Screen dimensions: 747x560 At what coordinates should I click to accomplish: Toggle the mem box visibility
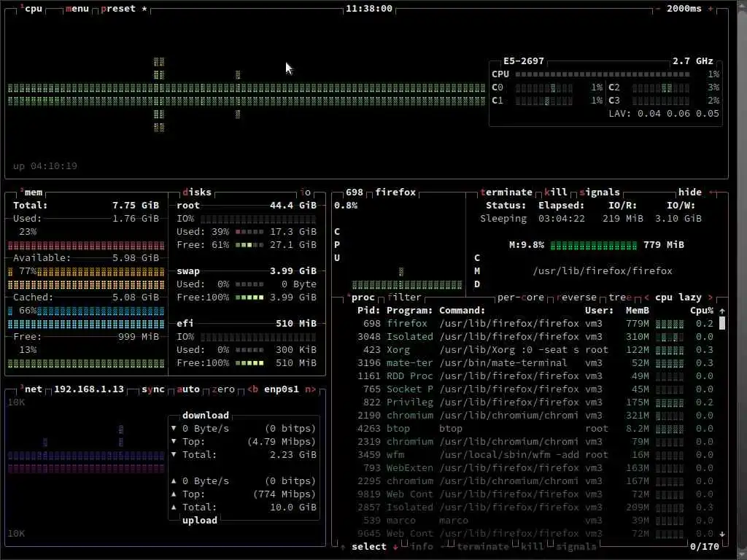point(31,192)
